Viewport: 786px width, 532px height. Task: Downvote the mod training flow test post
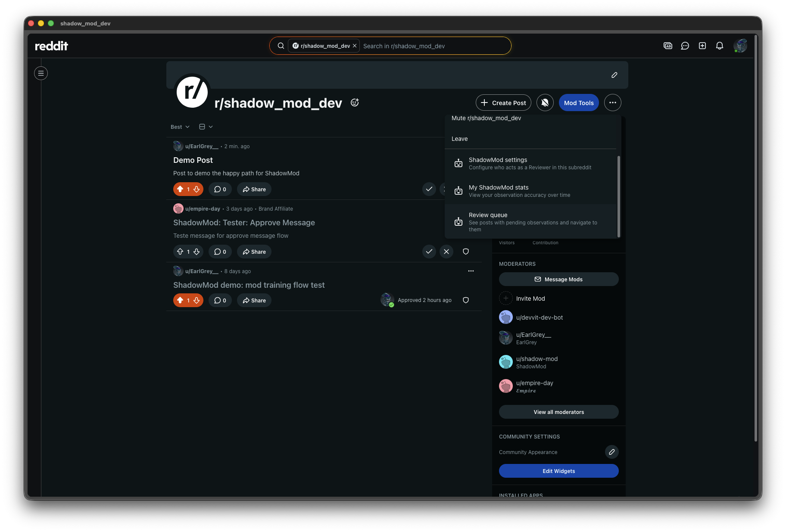[x=196, y=300]
